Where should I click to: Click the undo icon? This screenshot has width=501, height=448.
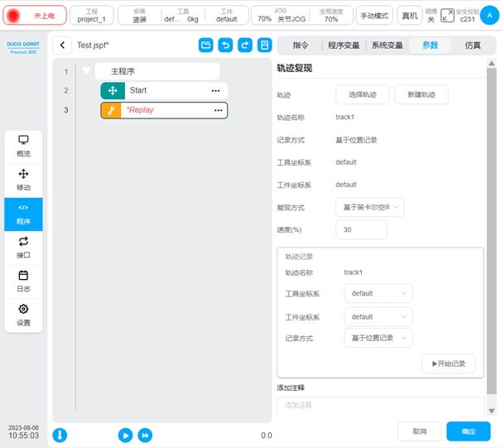coord(225,46)
